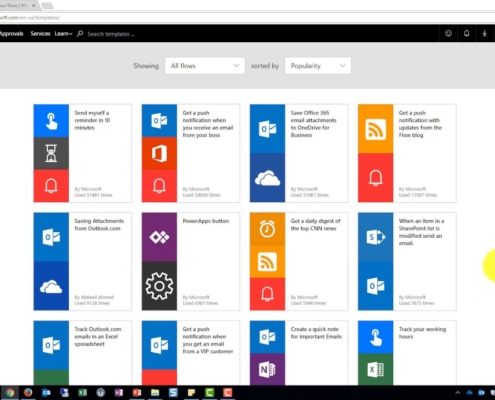This screenshot has height=400, width=495.
Task: Click the Search templates input field
Action: pyautogui.click(x=111, y=34)
